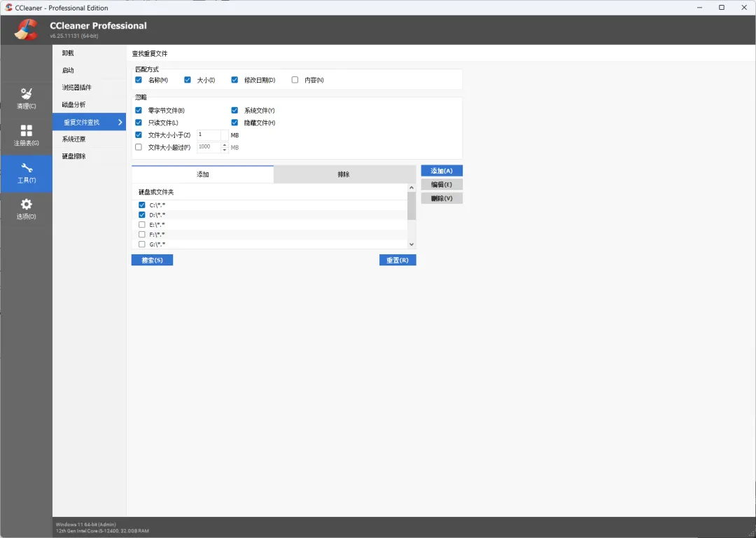
Task: Switch to the 排除 exclude tab
Action: coord(344,174)
